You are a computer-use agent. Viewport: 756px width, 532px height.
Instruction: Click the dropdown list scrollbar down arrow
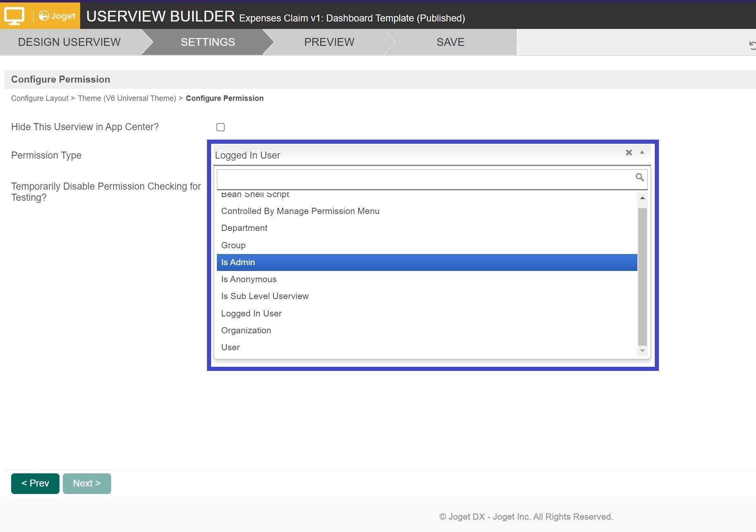coord(642,351)
